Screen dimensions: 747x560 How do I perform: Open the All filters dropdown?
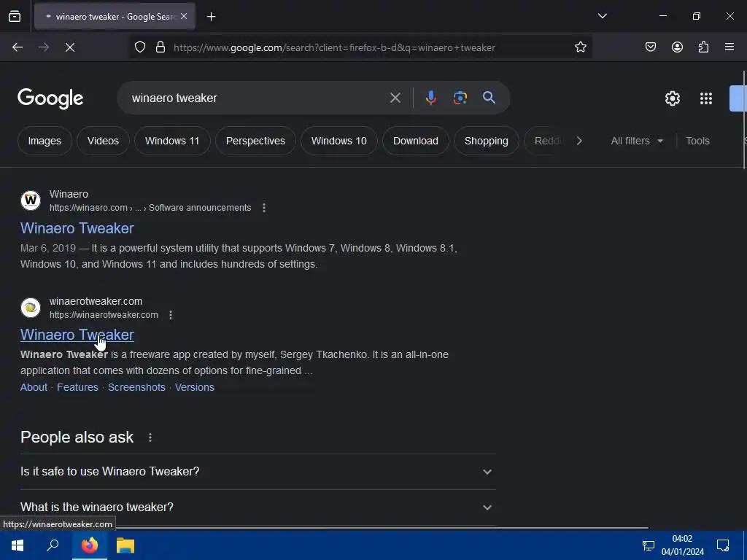(636, 141)
